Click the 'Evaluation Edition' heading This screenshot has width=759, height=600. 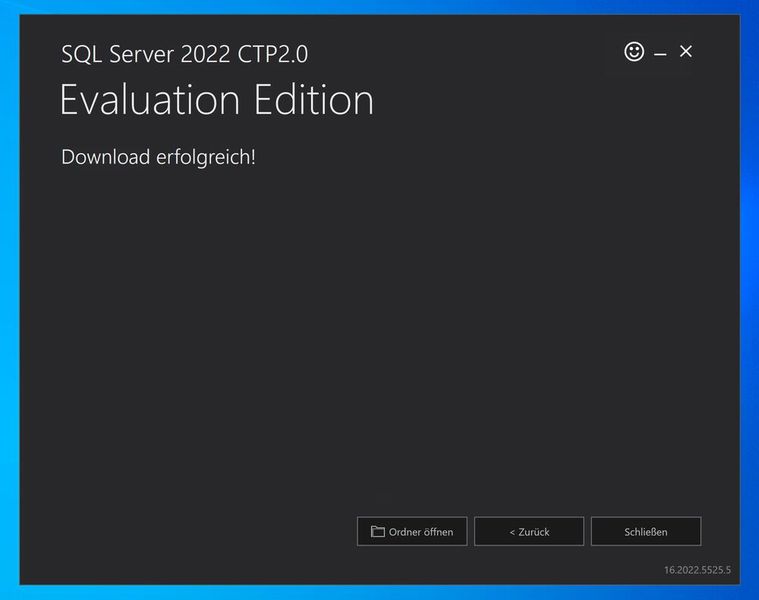click(217, 99)
